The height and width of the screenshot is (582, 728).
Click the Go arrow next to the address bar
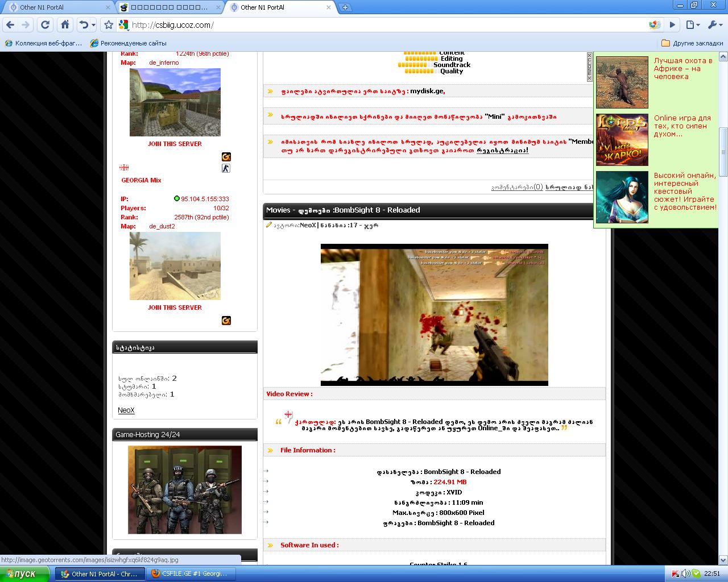tap(672, 25)
